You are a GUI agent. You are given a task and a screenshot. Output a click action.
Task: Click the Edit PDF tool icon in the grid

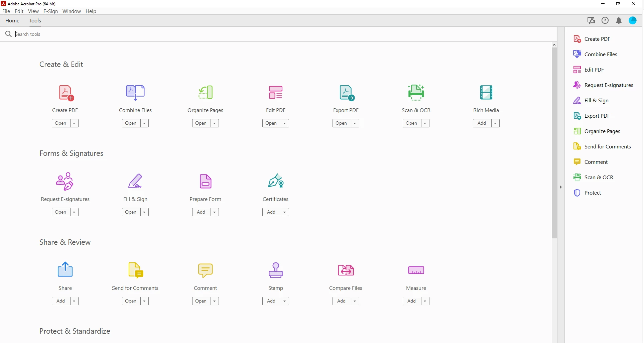click(276, 93)
